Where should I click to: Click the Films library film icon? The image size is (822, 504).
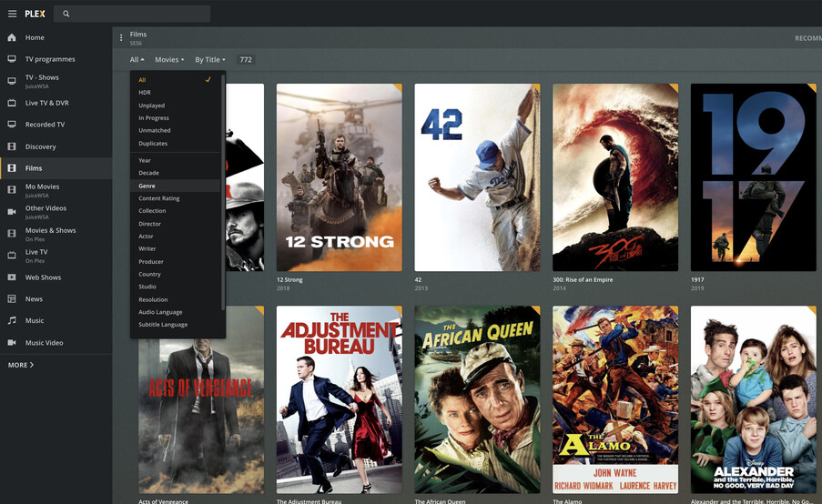(x=12, y=168)
